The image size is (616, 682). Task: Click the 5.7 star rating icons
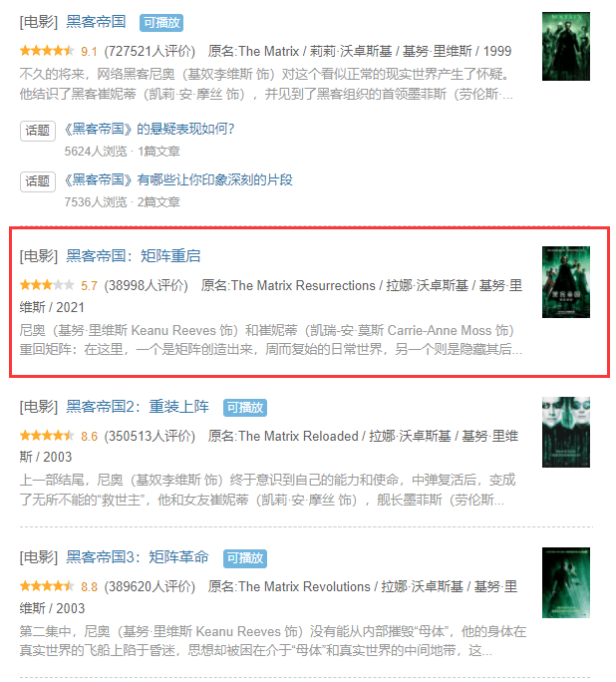coord(47,285)
